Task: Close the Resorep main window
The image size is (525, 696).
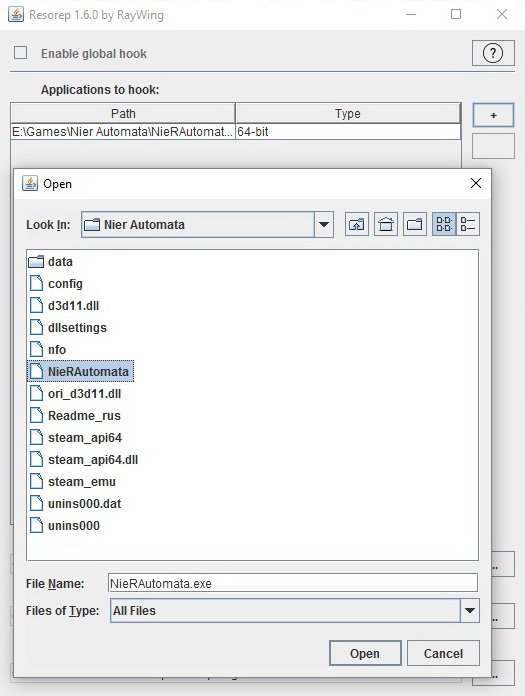Action: click(502, 15)
